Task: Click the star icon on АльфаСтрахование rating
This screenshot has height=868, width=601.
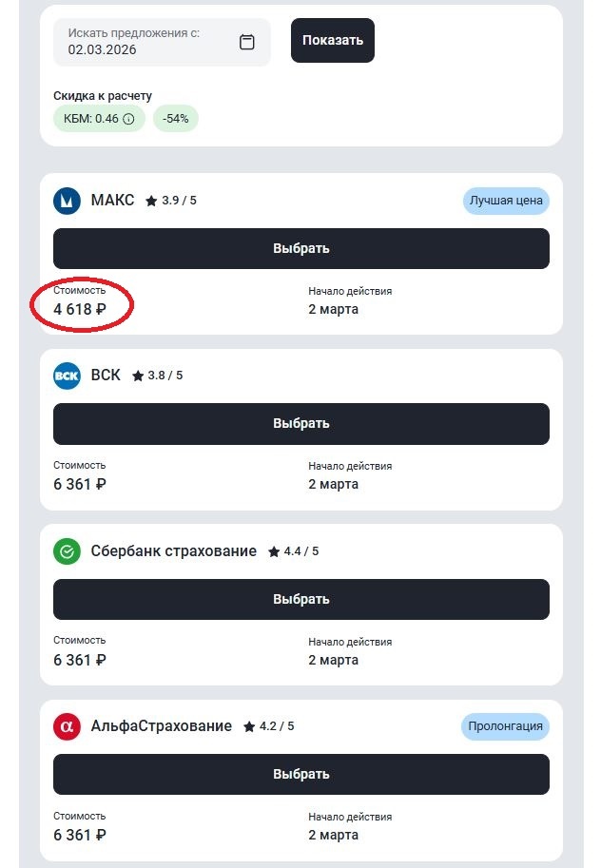Action: [x=249, y=725]
